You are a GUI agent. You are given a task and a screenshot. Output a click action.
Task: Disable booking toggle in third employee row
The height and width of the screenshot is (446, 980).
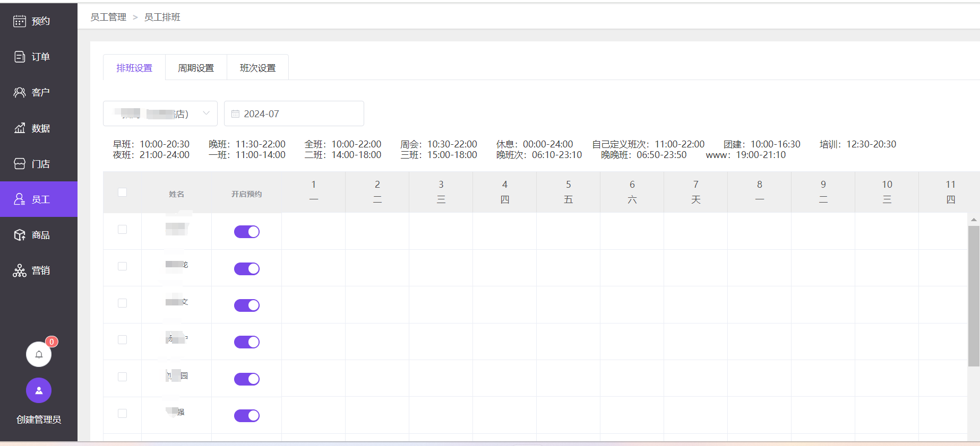pyautogui.click(x=247, y=305)
